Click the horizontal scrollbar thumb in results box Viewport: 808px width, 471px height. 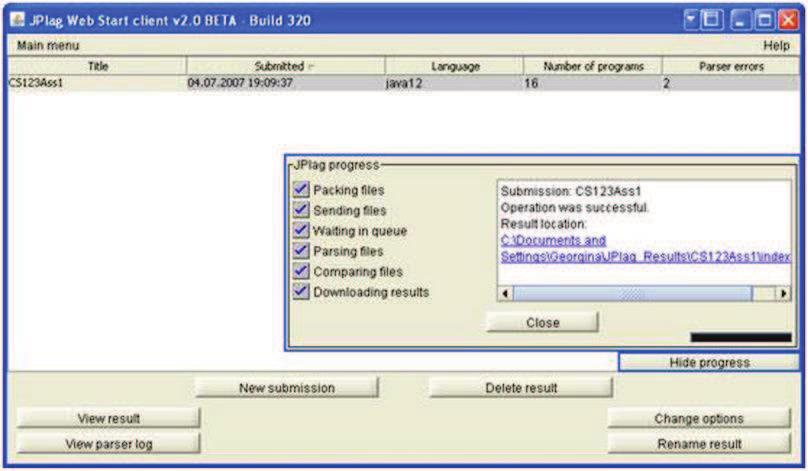(x=633, y=293)
